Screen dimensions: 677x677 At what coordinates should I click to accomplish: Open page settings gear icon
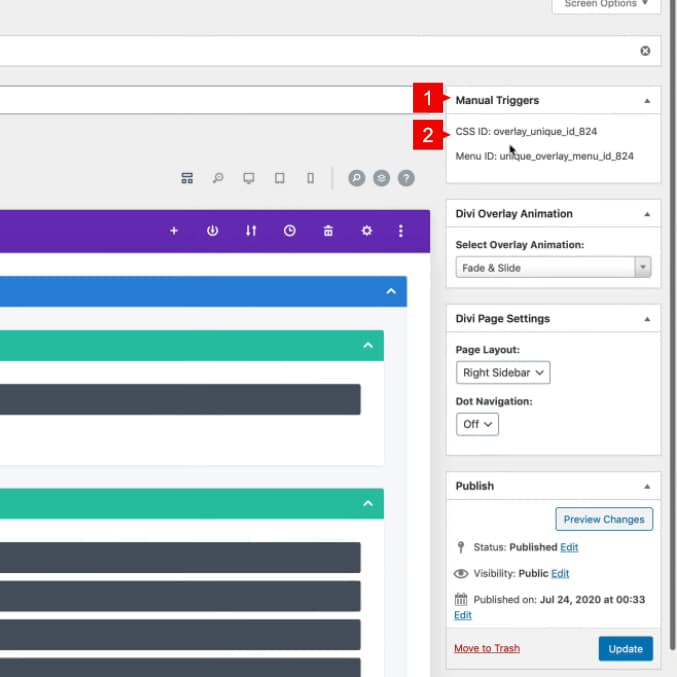coord(366,231)
